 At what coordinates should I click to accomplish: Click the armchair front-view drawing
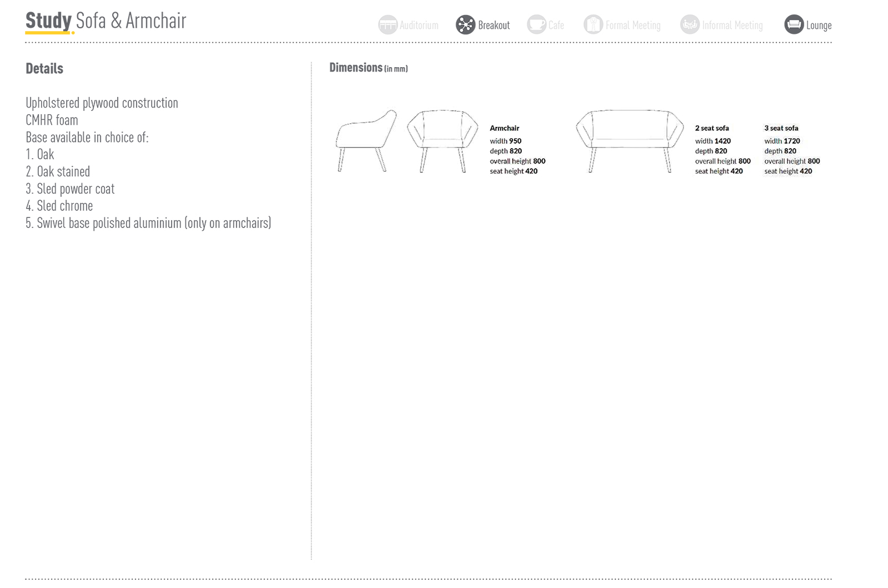coord(442,140)
